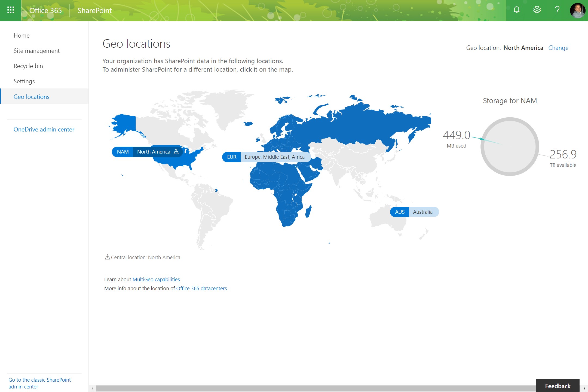588x392 pixels.
Task: Click the help question mark icon
Action: tap(557, 10)
